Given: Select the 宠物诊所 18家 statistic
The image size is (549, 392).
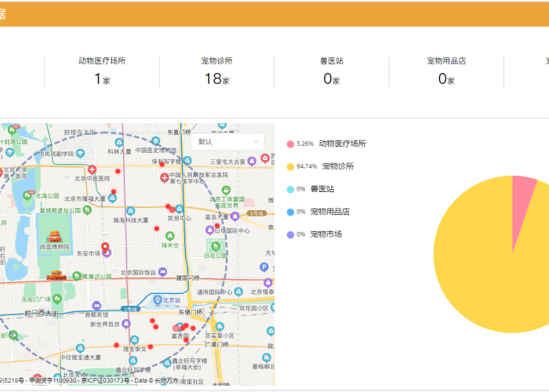Looking at the screenshot, I should 216,71.
